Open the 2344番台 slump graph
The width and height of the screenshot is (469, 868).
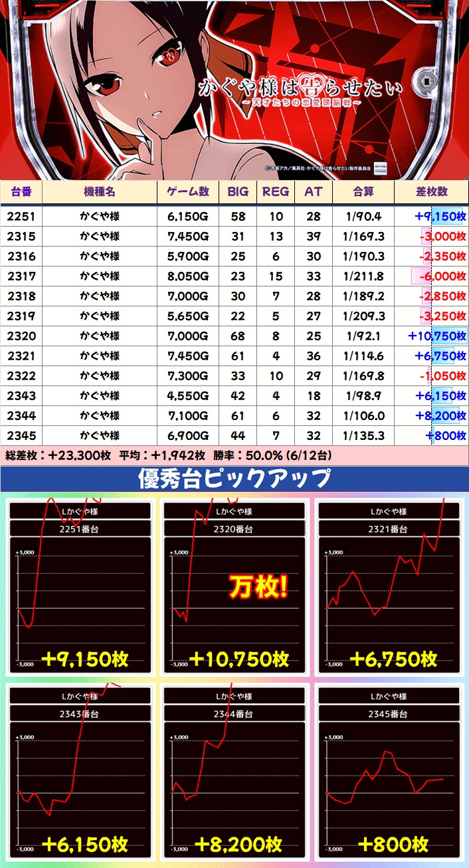(234, 772)
